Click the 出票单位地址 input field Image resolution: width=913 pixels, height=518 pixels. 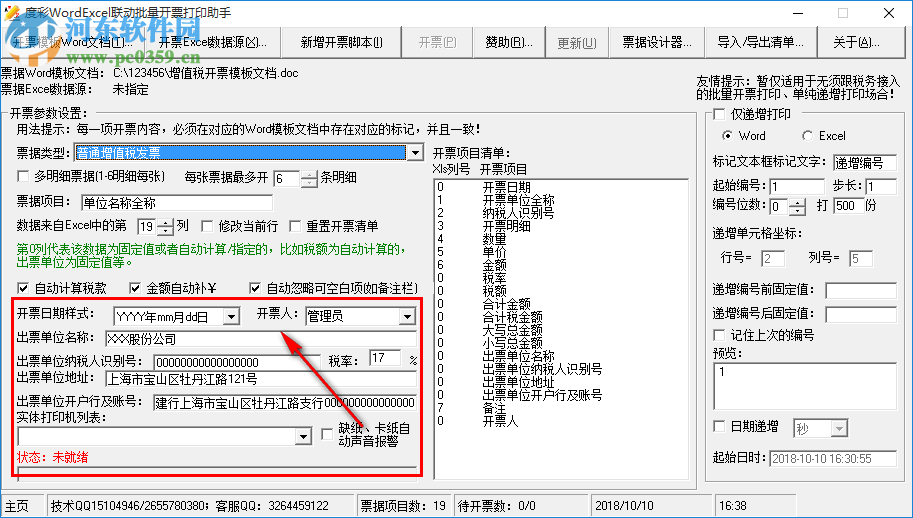point(261,379)
